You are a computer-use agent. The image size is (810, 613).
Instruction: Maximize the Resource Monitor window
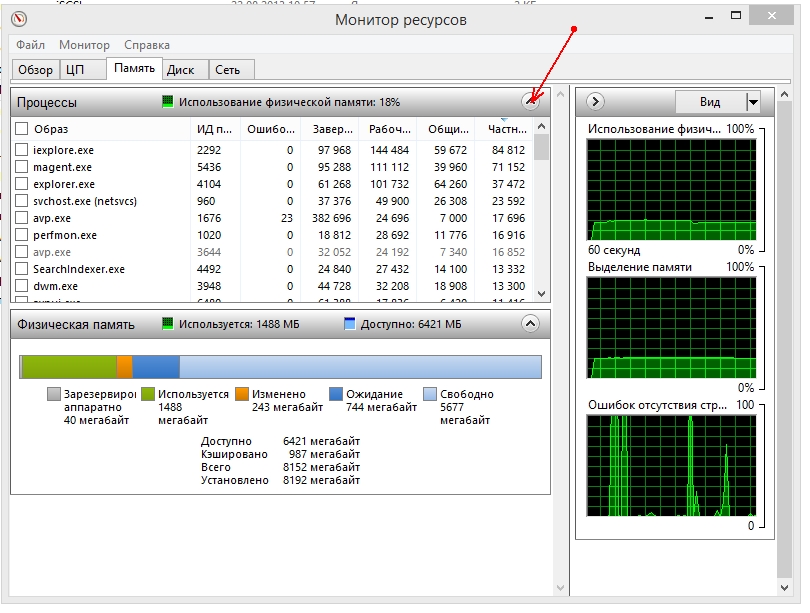tap(736, 16)
